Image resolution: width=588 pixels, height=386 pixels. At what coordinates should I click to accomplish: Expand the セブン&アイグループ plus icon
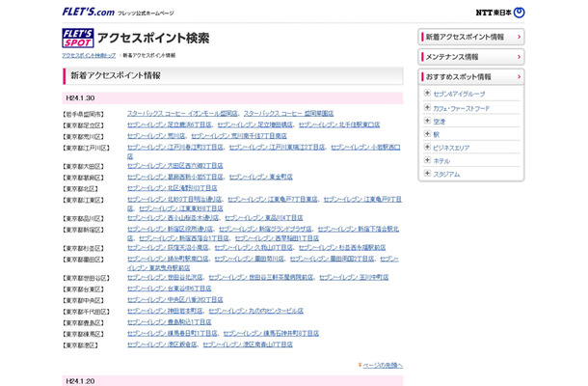pos(427,93)
